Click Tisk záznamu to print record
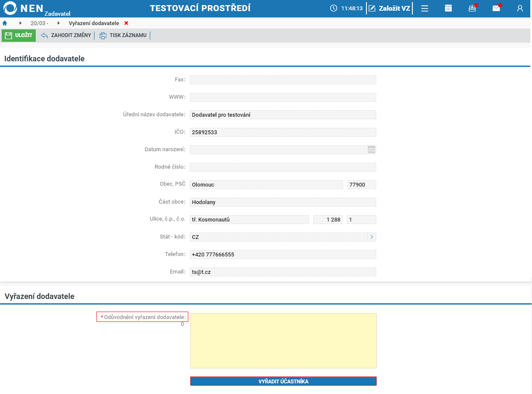 [x=123, y=35]
